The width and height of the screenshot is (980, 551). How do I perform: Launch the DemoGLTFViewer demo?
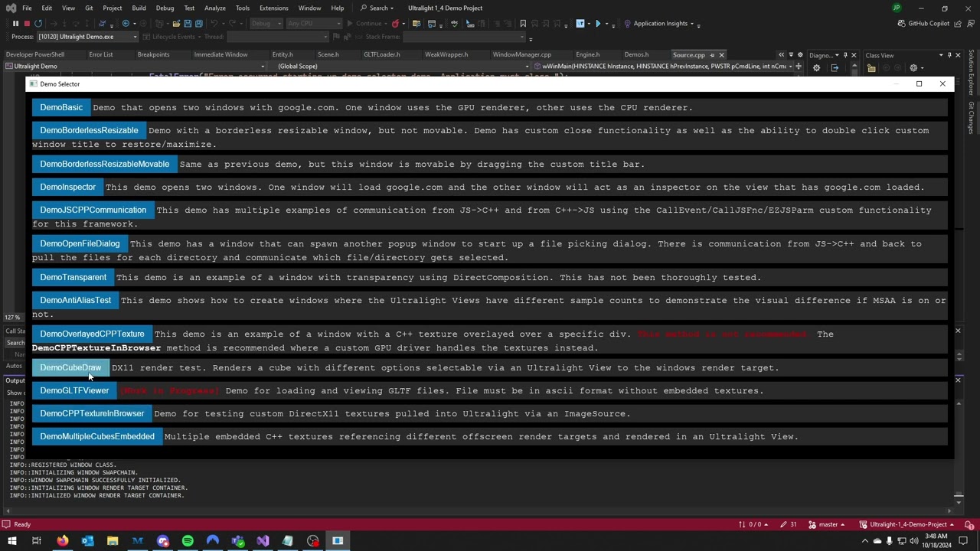pos(74,391)
